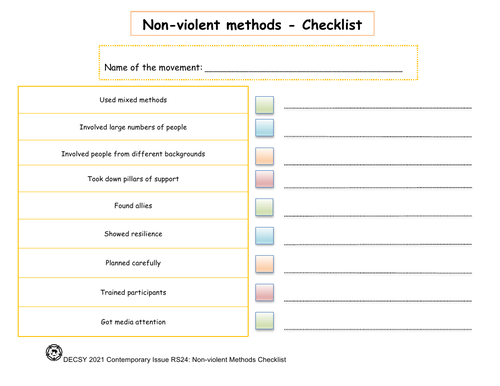The height and width of the screenshot is (386, 500).
Task: Click the Name of the movement blank line
Action: pos(304,71)
